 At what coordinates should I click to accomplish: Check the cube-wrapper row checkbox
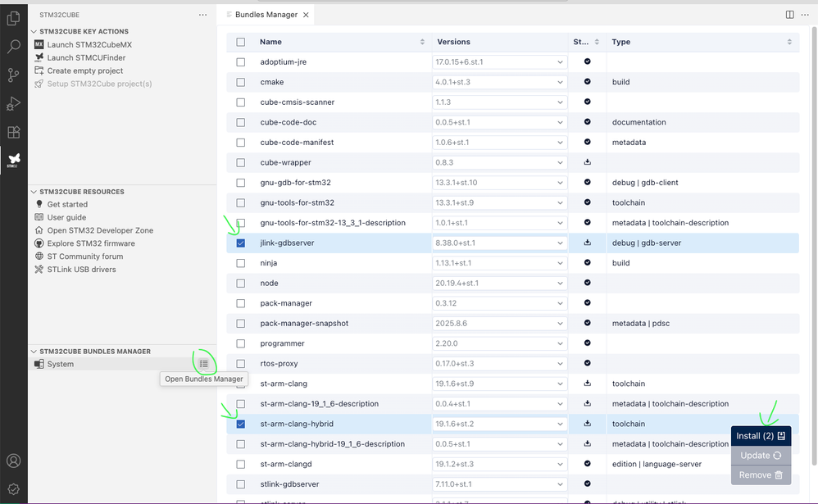240,163
